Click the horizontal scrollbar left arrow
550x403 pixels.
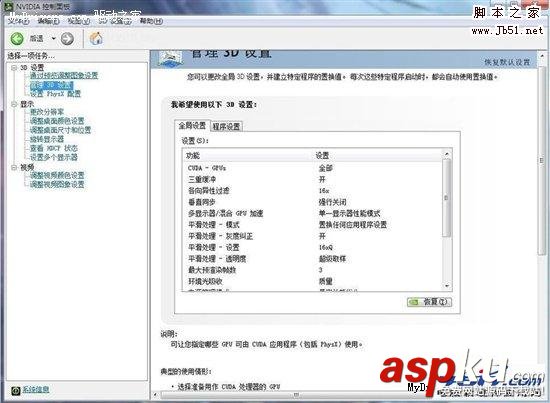(156, 395)
